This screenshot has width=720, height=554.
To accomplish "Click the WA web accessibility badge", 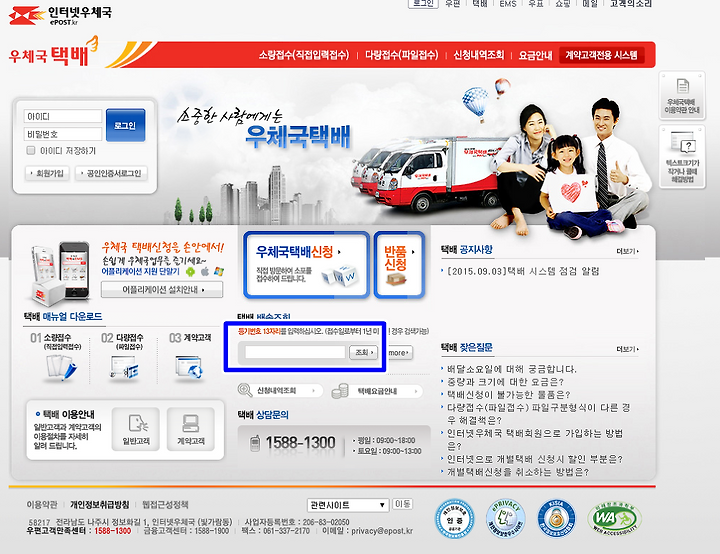I will [614, 519].
